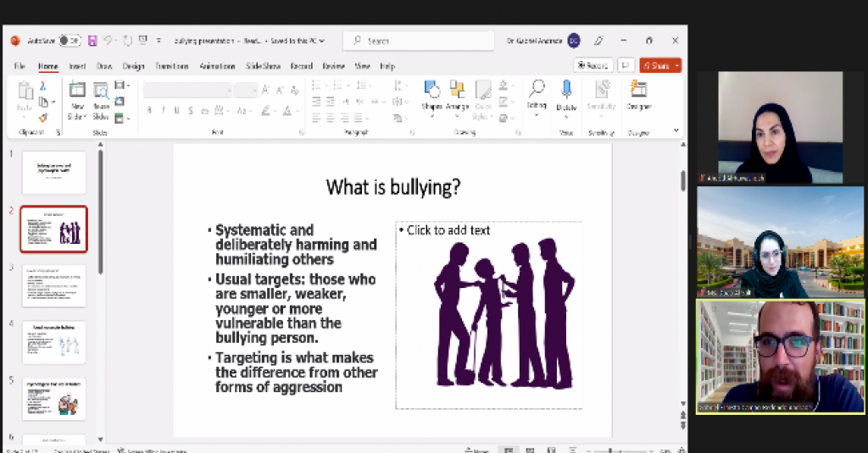The height and width of the screenshot is (453, 868).
Task: Open the font name combo box
Action: pos(187,91)
